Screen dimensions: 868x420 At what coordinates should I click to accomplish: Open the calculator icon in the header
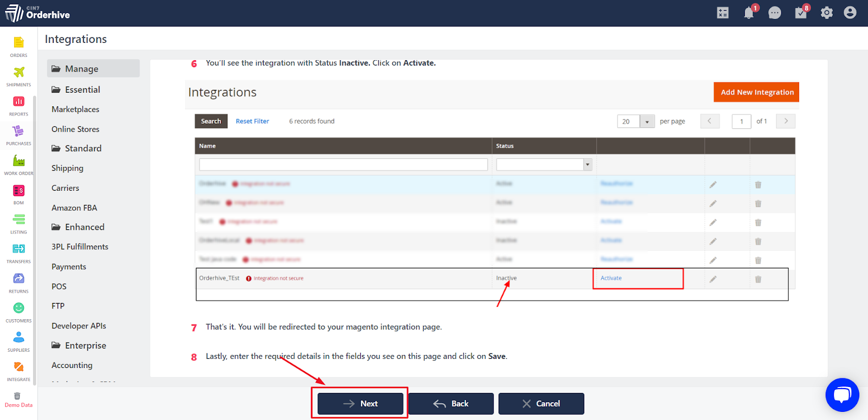723,13
